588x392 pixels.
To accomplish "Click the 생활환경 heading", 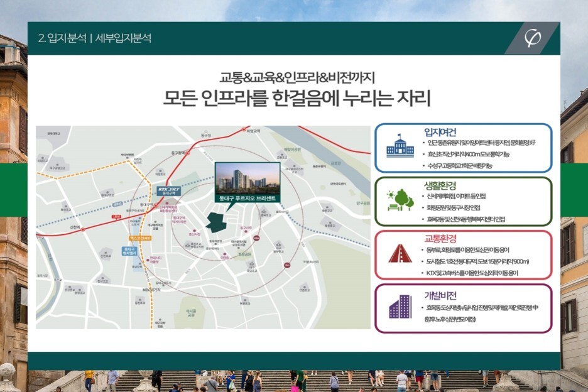I will click(440, 186).
